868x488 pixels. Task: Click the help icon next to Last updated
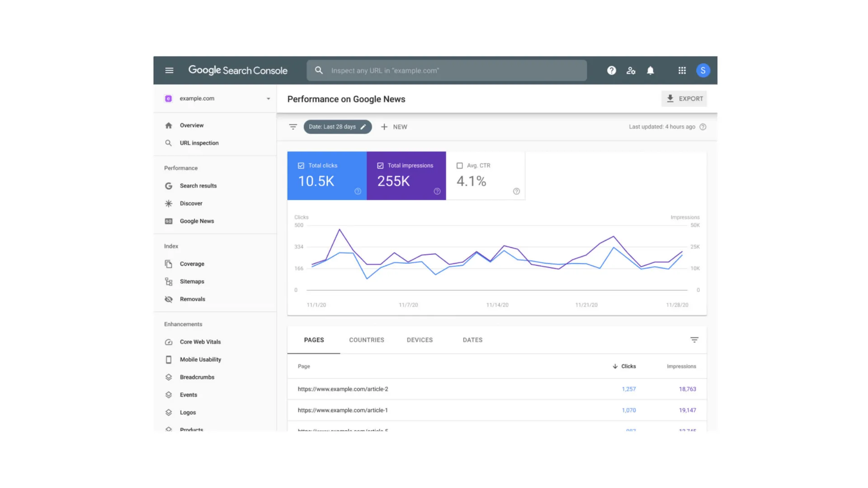click(703, 127)
